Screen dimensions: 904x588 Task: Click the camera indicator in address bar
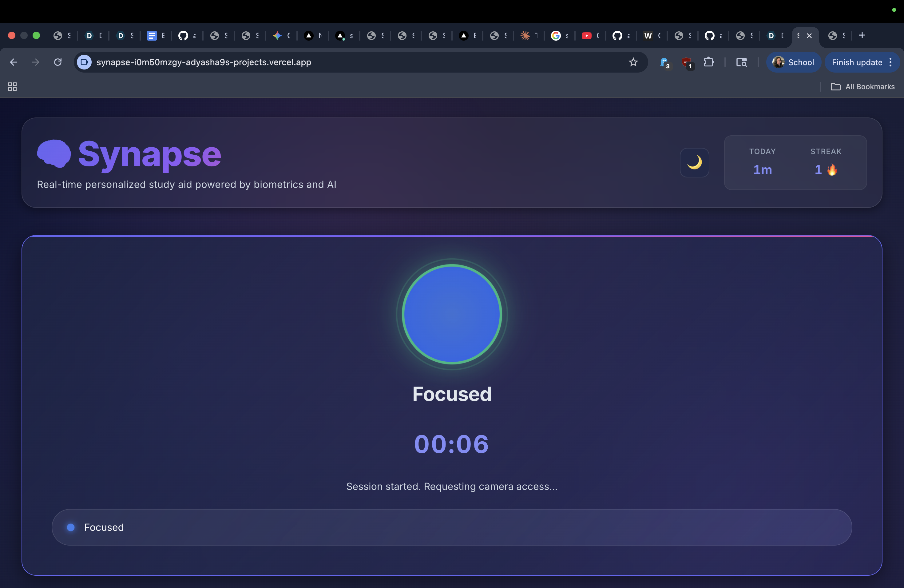(x=84, y=62)
